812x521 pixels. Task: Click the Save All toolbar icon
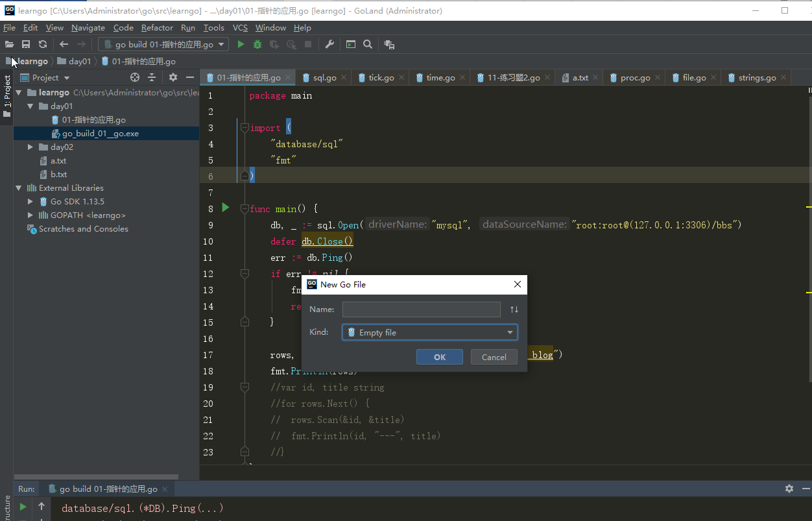click(x=26, y=44)
